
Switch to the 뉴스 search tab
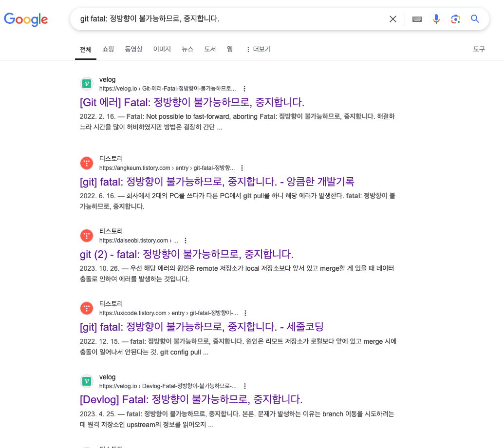click(x=187, y=49)
